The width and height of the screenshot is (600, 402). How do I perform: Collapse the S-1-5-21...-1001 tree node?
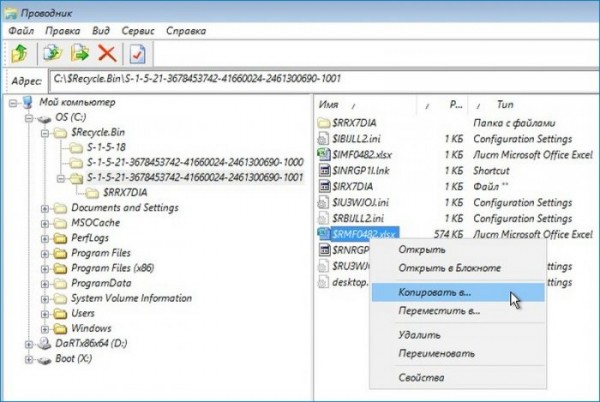60,178
